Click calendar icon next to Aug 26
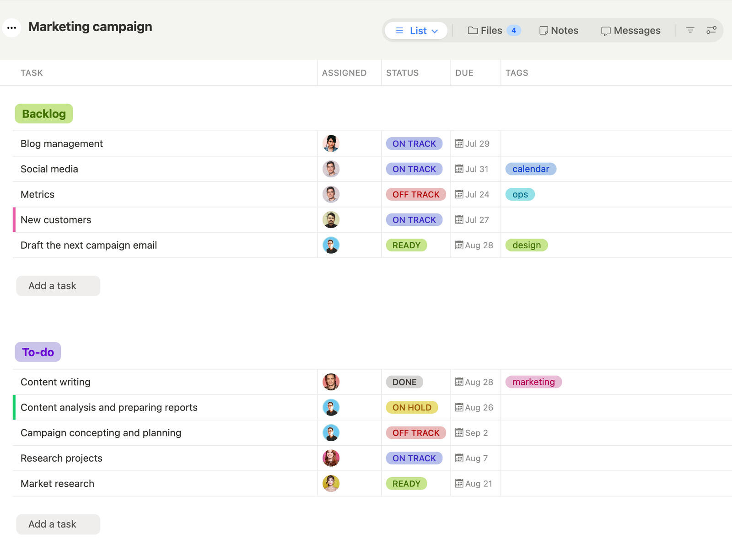The width and height of the screenshot is (732, 560). click(459, 407)
